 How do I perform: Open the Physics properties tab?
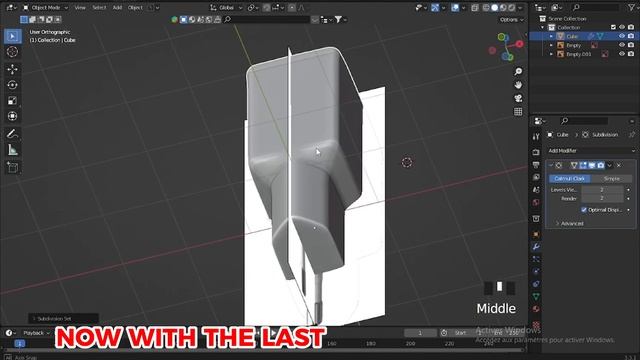click(536, 271)
